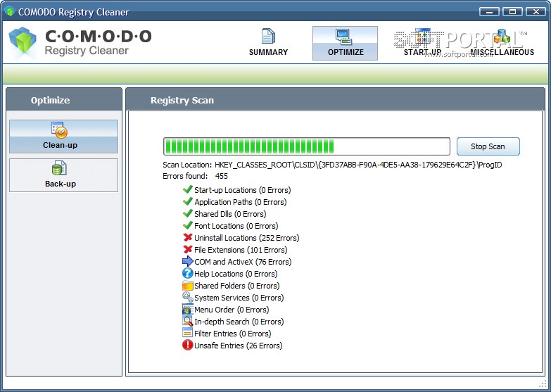Open the Back-up section
The height and width of the screenshot is (392, 551).
63,175
